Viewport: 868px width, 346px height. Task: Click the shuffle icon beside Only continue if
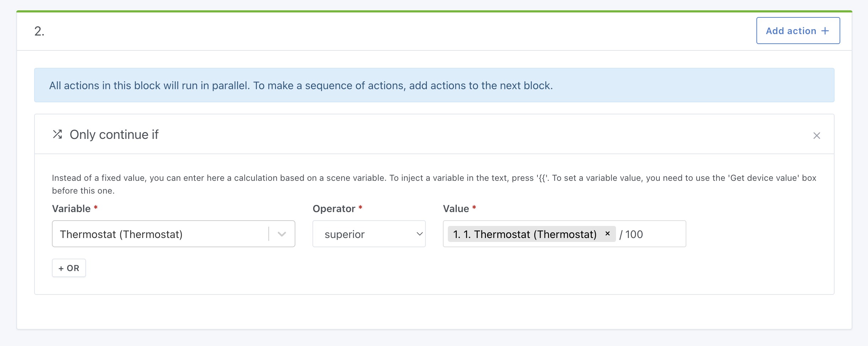click(x=58, y=134)
